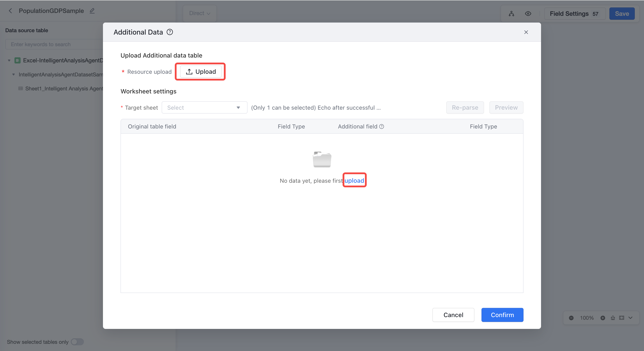Click the help icon next to Additional Data
This screenshot has height=351, width=644.
point(170,32)
